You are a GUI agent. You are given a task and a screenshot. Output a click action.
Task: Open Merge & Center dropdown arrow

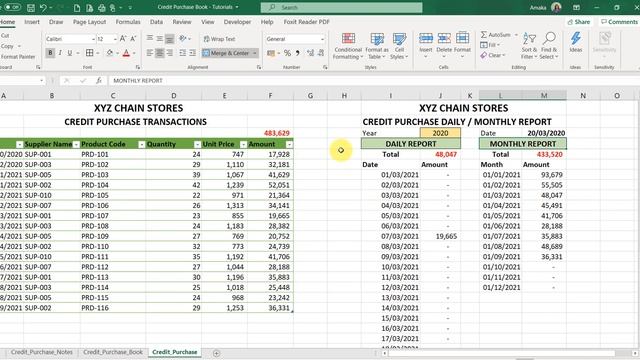pyautogui.click(x=254, y=53)
